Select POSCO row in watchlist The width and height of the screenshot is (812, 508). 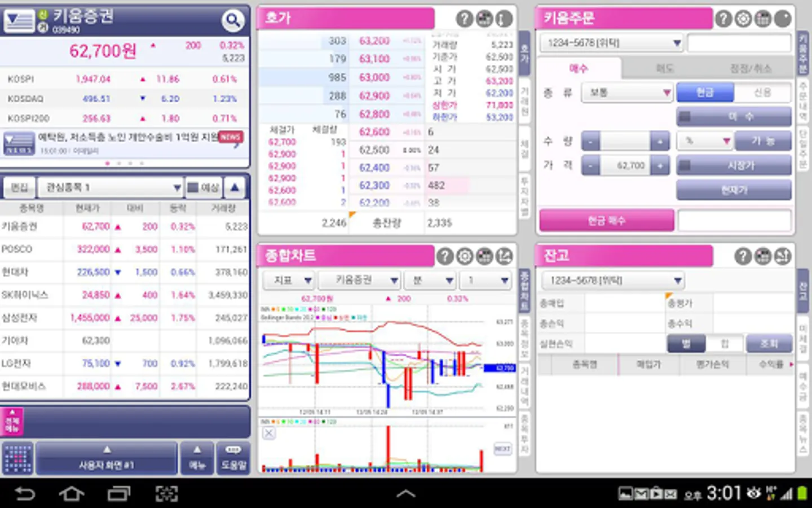click(x=124, y=249)
